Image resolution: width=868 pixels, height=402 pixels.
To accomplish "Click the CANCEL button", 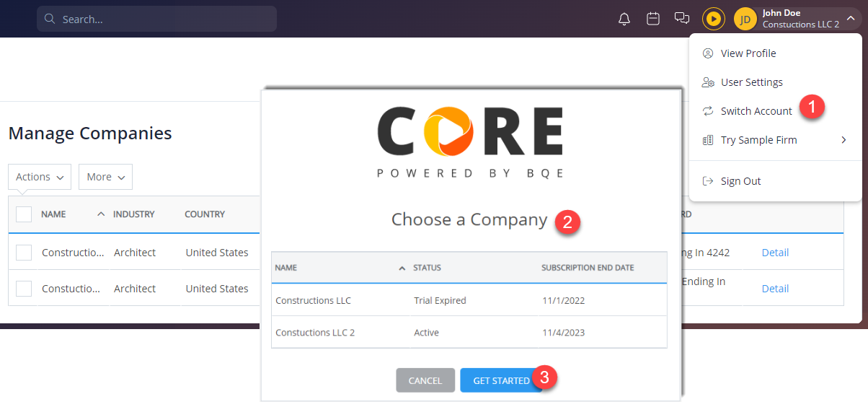I will coord(425,380).
